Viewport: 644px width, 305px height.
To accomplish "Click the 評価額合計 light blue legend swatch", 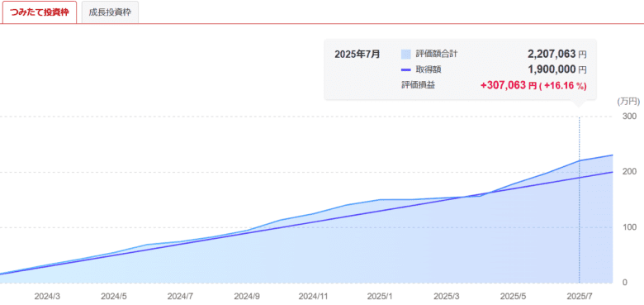I will pos(405,55).
